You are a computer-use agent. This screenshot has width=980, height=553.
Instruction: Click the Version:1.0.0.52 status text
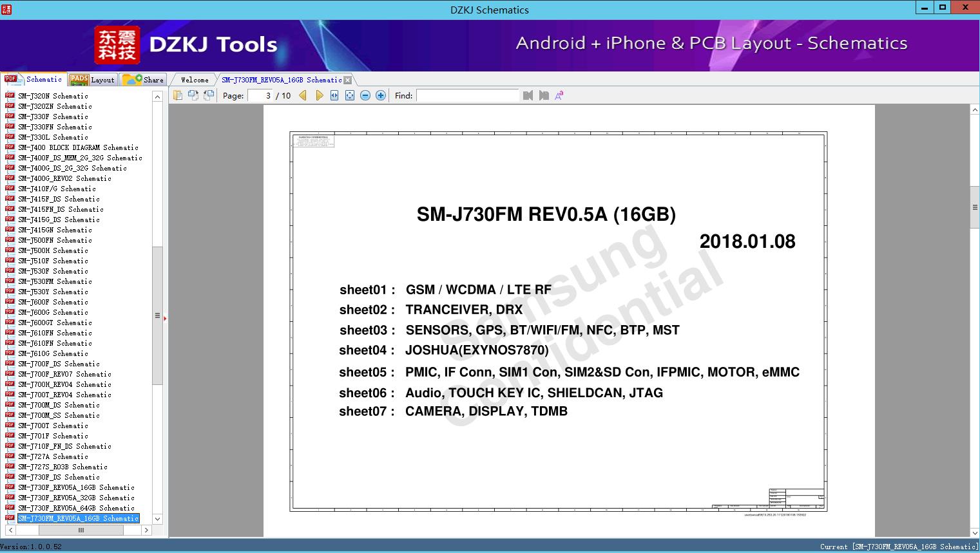(x=31, y=547)
